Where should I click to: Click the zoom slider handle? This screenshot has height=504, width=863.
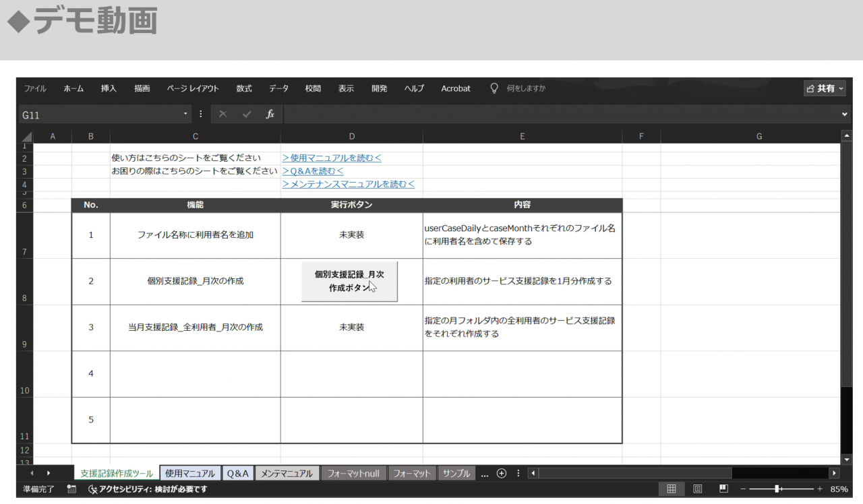tap(777, 489)
